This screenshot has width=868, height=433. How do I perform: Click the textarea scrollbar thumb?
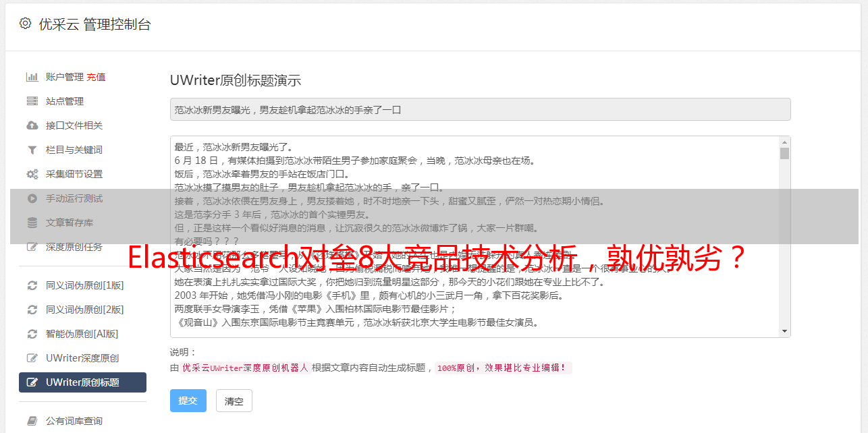tap(784, 153)
